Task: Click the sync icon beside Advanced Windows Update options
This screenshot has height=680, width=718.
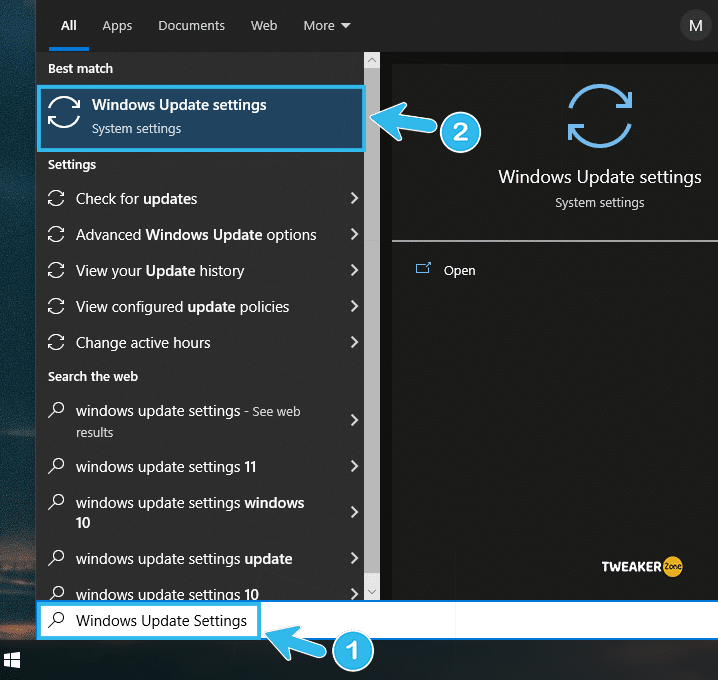Action: 56,234
